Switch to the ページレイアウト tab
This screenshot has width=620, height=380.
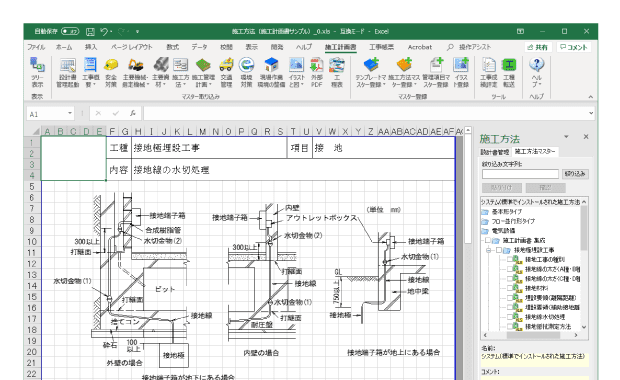tap(132, 47)
